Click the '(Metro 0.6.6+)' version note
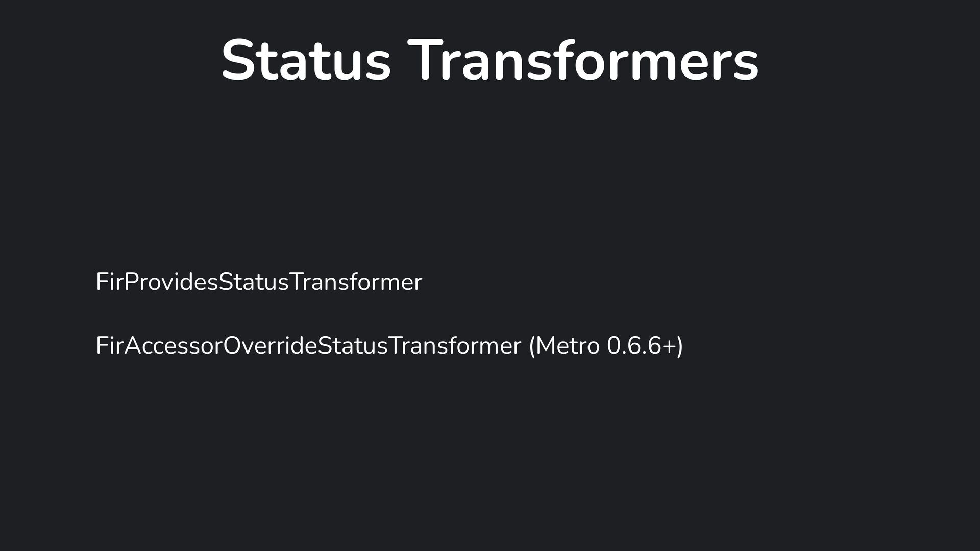Viewport: 980px width, 551px height. click(606, 346)
